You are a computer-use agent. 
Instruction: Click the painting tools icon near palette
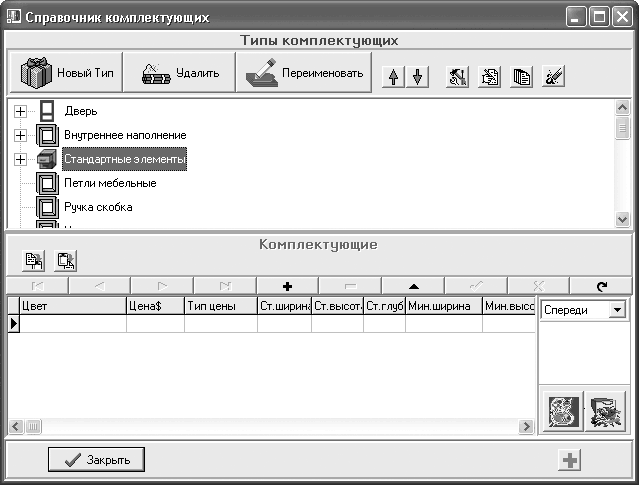(605, 412)
